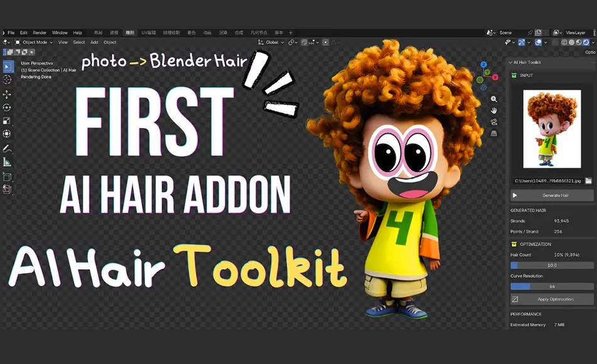Click the pan view hand icon
The image size is (597, 364).
click(x=494, y=110)
